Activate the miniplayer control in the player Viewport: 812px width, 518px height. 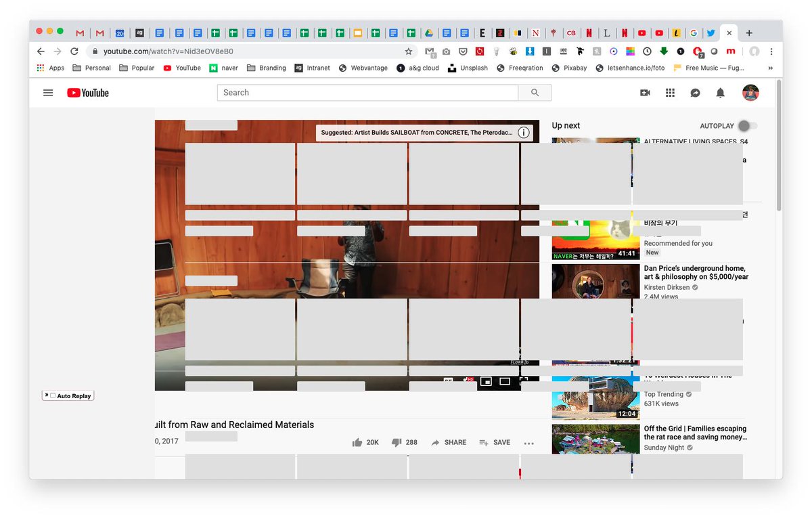[x=485, y=382]
